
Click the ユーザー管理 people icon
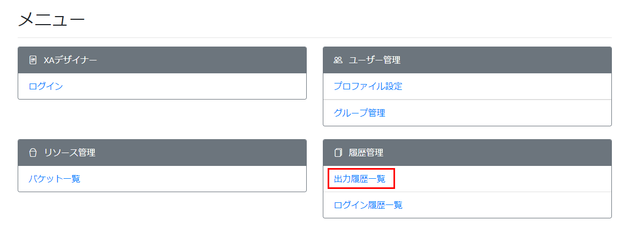tap(338, 60)
